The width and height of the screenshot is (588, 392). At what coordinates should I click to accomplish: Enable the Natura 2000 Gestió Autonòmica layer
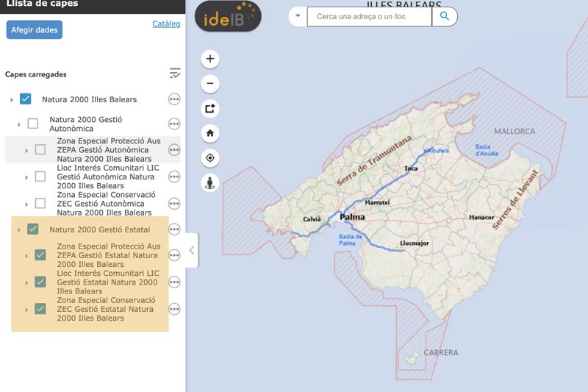point(33,124)
